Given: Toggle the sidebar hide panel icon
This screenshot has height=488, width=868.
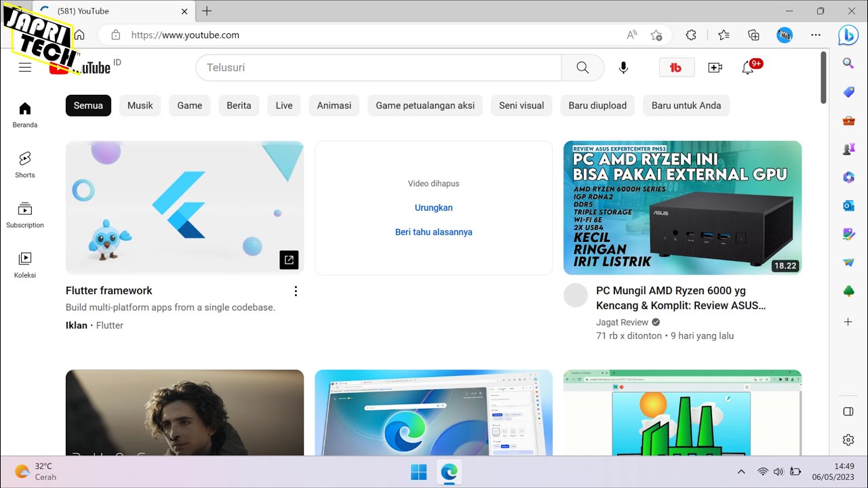Looking at the screenshot, I should coord(848,411).
